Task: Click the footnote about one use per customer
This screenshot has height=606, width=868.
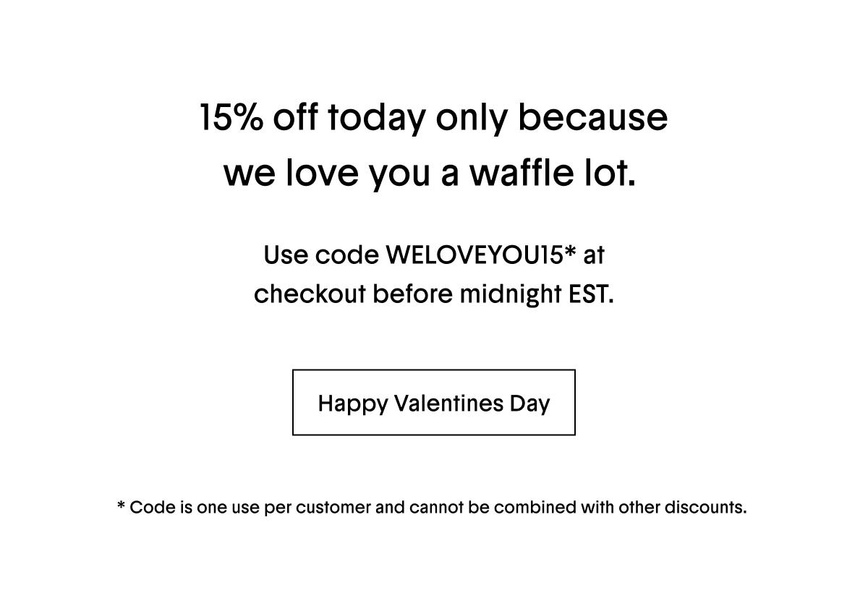Action: (432, 508)
